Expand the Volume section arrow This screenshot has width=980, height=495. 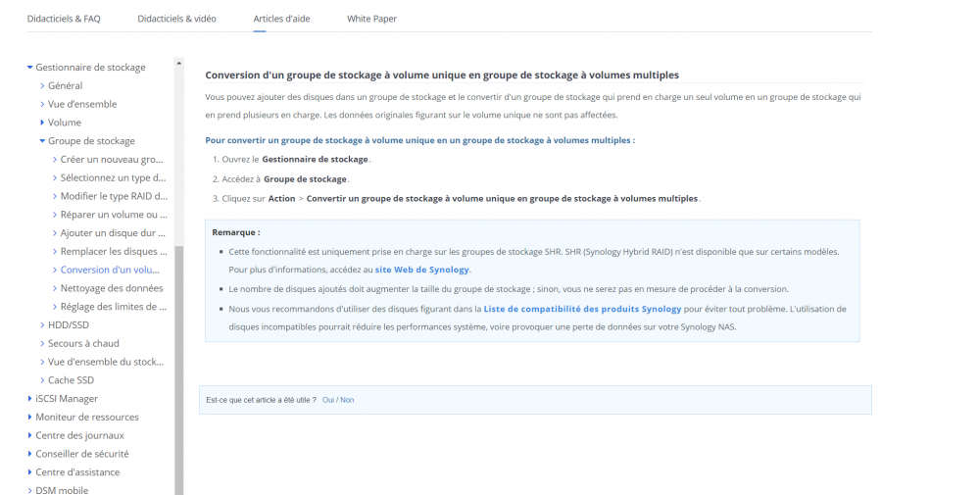pyautogui.click(x=42, y=123)
